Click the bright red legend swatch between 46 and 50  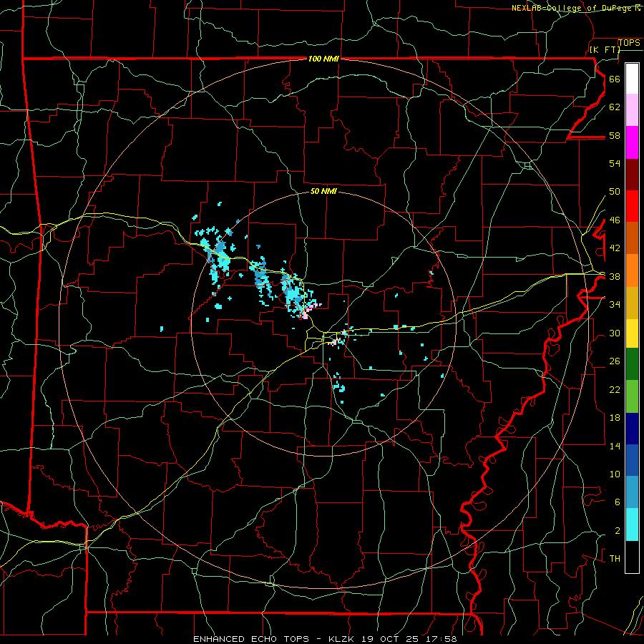(632, 206)
